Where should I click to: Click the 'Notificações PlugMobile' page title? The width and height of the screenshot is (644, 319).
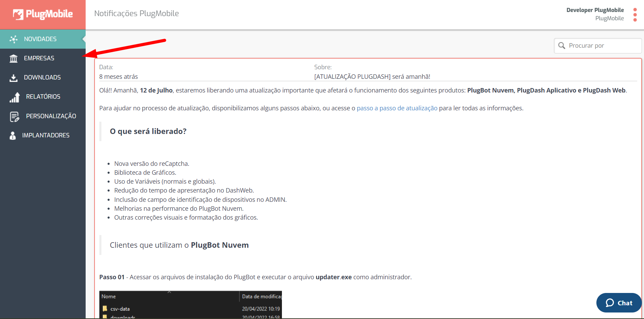click(136, 13)
